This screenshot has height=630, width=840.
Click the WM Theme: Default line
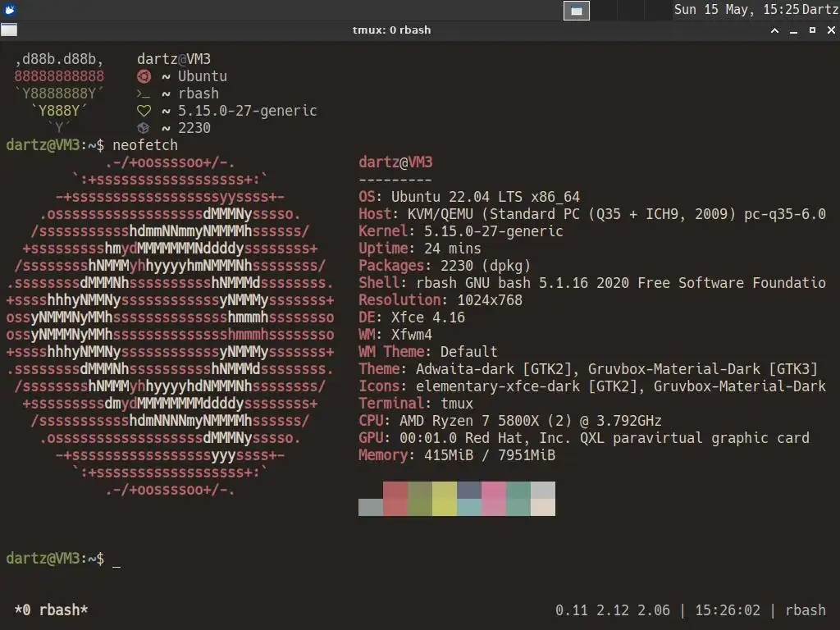tap(428, 351)
